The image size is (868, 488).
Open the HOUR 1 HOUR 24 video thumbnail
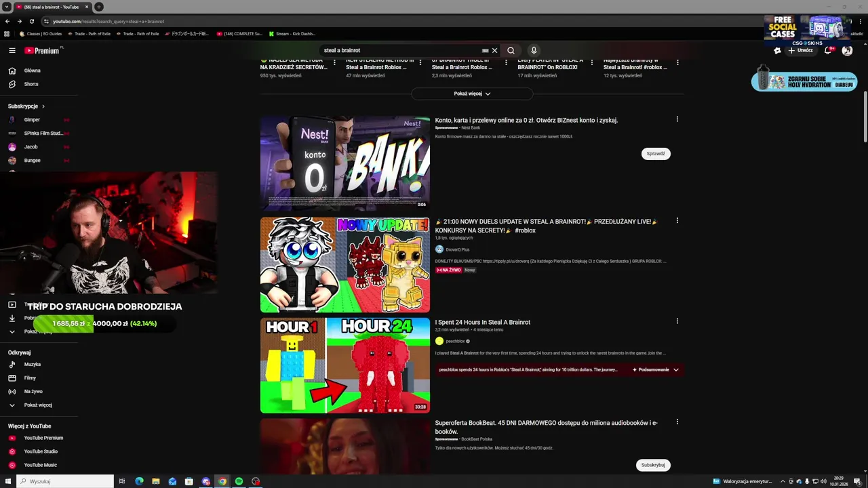tap(344, 365)
